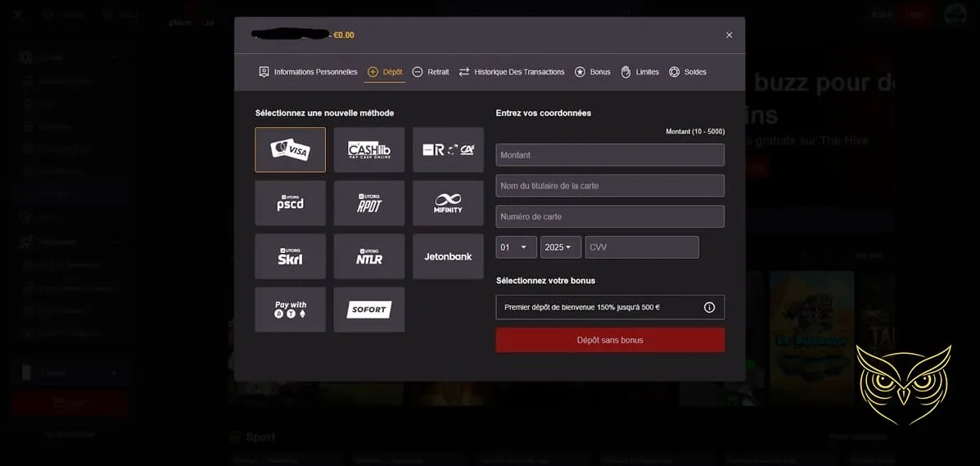Open the expiry year dropdown
This screenshot has width=980, height=466.
coord(560,247)
